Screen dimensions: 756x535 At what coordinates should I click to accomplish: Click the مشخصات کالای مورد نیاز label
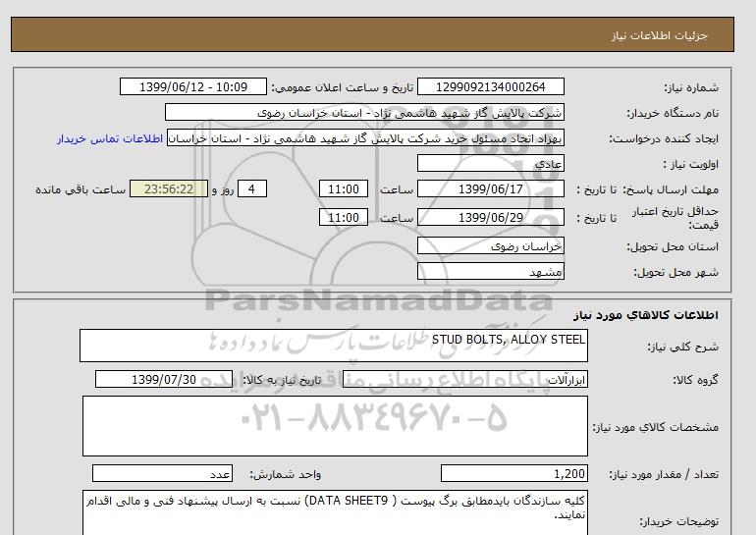click(x=656, y=427)
